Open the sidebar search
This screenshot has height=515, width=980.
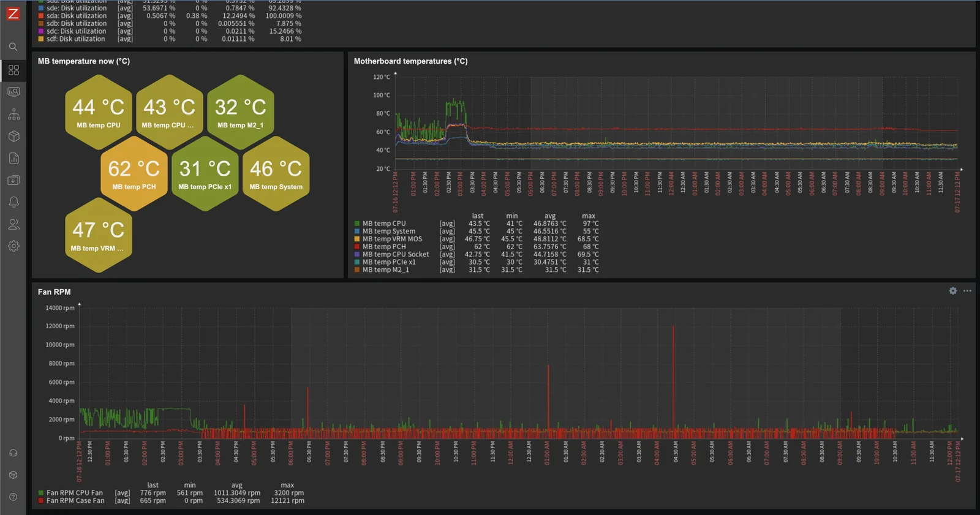(x=13, y=47)
